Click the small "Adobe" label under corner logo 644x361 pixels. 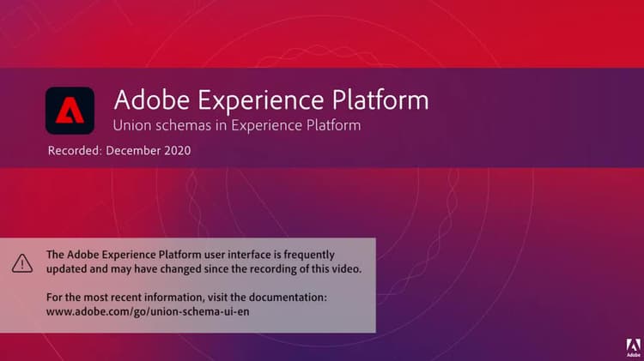[633, 355]
